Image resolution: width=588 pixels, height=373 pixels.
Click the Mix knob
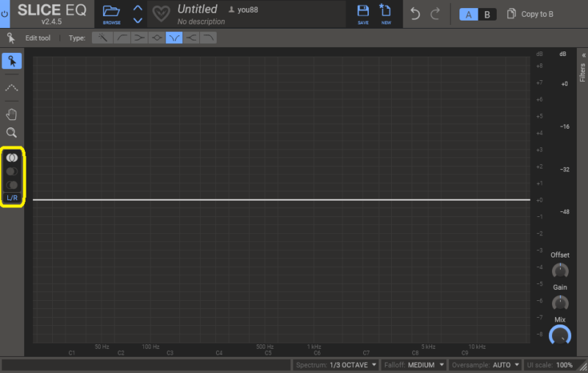coord(560,335)
